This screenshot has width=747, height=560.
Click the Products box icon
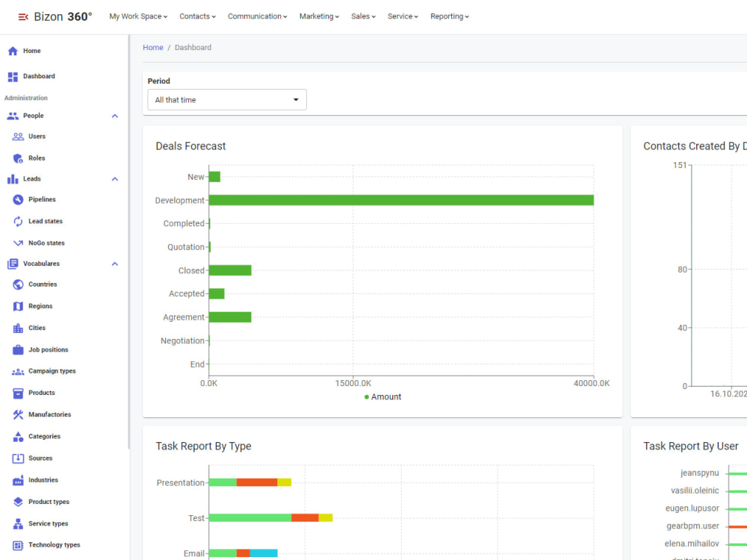click(x=18, y=393)
